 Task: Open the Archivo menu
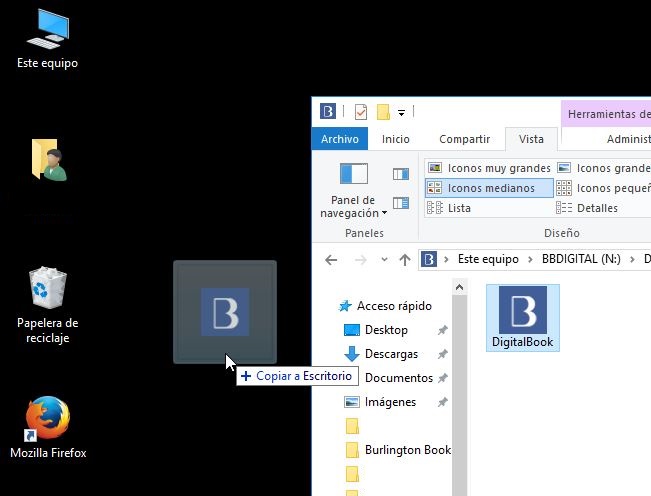pyautogui.click(x=340, y=139)
